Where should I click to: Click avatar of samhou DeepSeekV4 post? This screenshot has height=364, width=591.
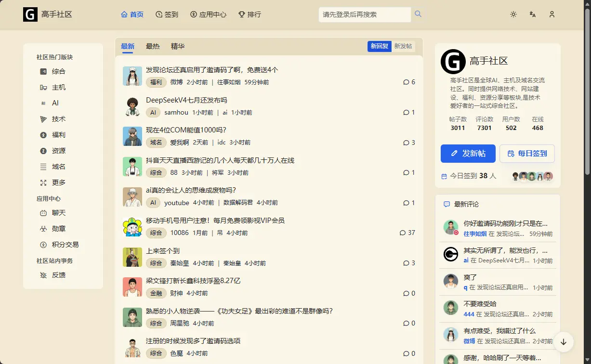click(x=132, y=106)
